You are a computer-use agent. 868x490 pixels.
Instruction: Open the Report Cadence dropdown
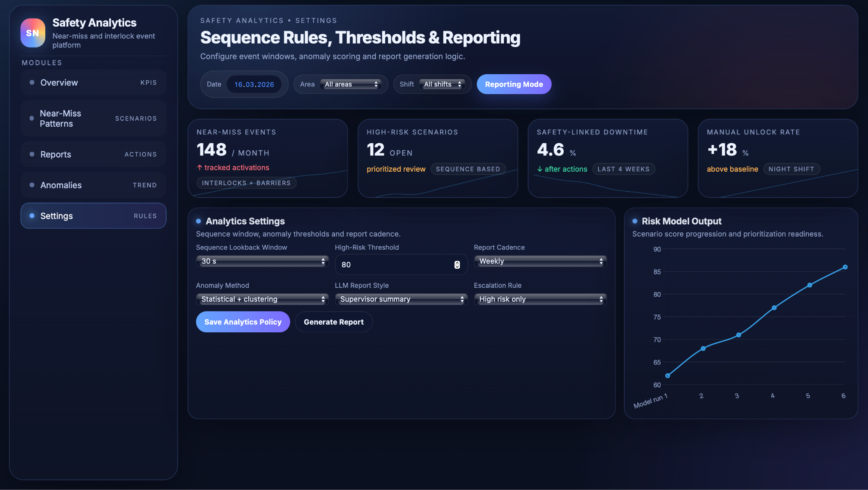click(x=540, y=261)
